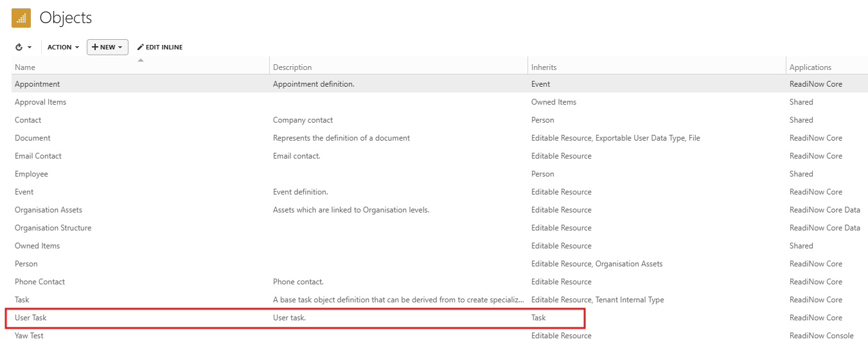Click the Inherits column header
Screen dimensions: 868x355
(544, 67)
